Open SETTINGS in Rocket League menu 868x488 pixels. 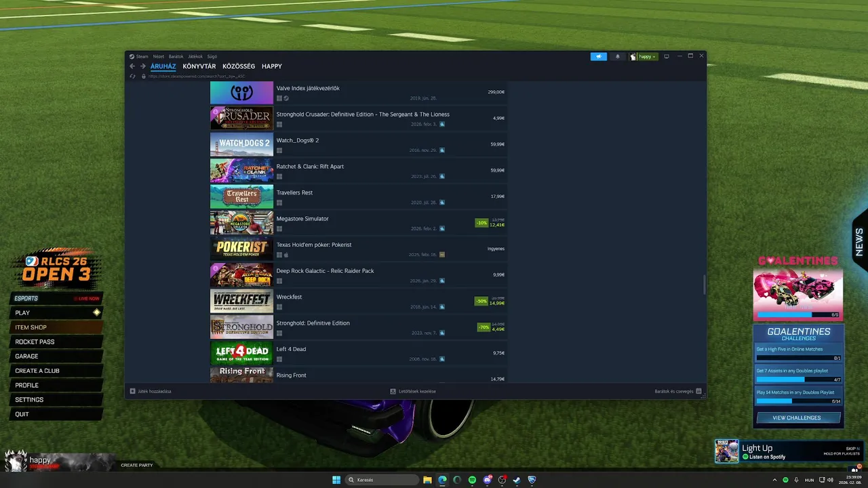click(56, 400)
